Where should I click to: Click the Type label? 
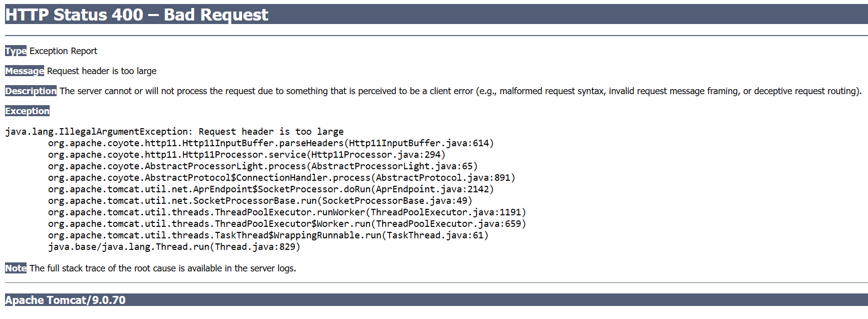pyautogui.click(x=16, y=51)
